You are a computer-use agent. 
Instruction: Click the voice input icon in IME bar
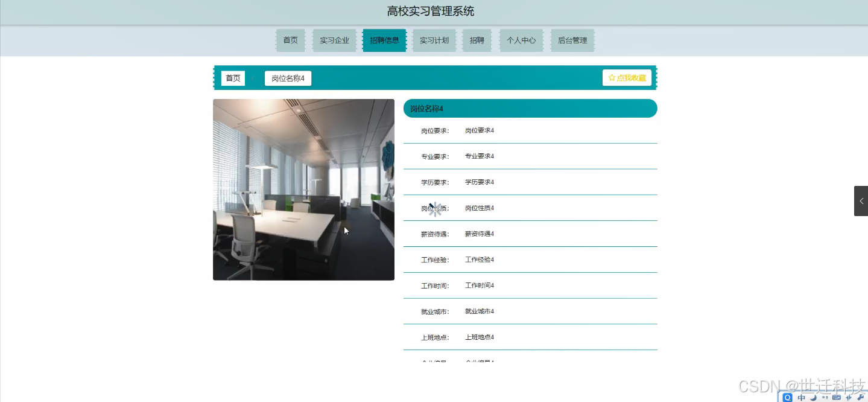pos(847,397)
